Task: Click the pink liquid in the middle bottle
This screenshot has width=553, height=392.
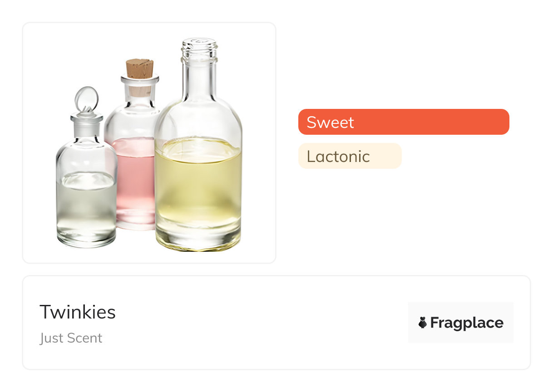Action: [135, 181]
